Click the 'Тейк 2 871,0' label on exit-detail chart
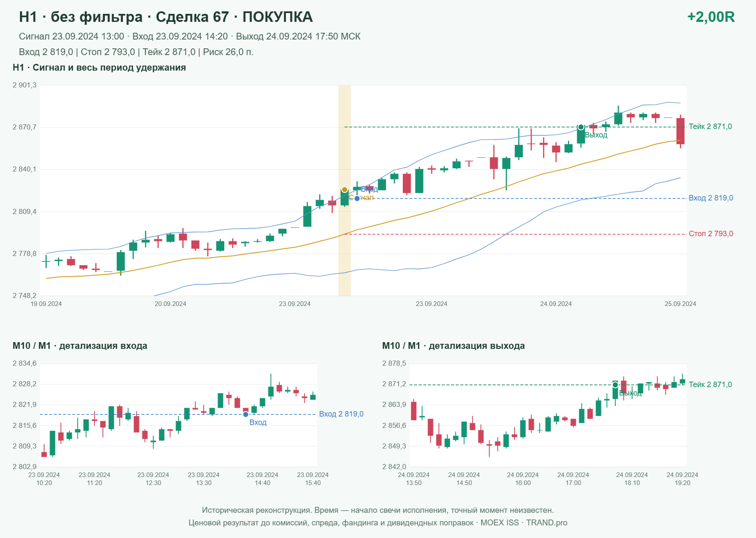 (710, 385)
